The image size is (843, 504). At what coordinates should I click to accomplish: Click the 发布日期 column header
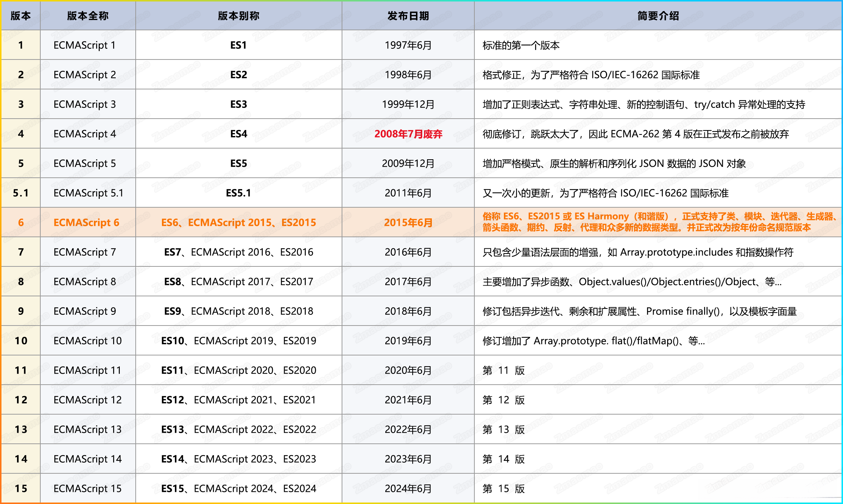[408, 16]
